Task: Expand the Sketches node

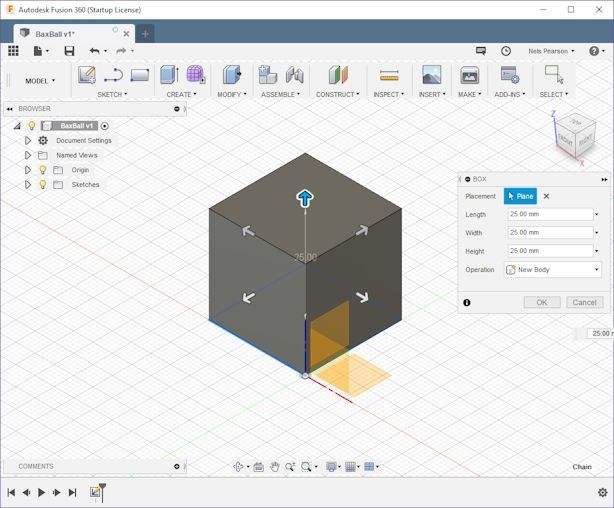Action: [x=27, y=184]
